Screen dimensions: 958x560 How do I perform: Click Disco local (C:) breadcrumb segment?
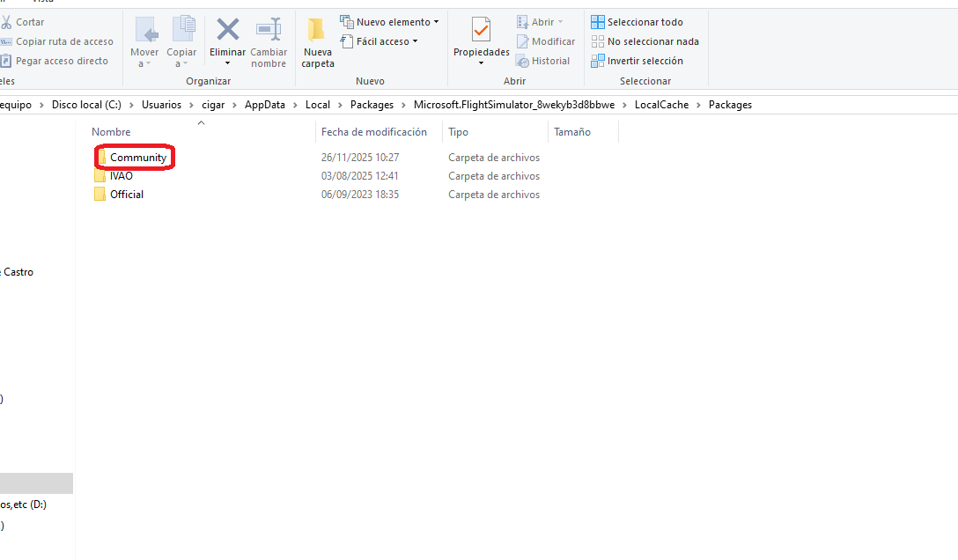coord(86,105)
